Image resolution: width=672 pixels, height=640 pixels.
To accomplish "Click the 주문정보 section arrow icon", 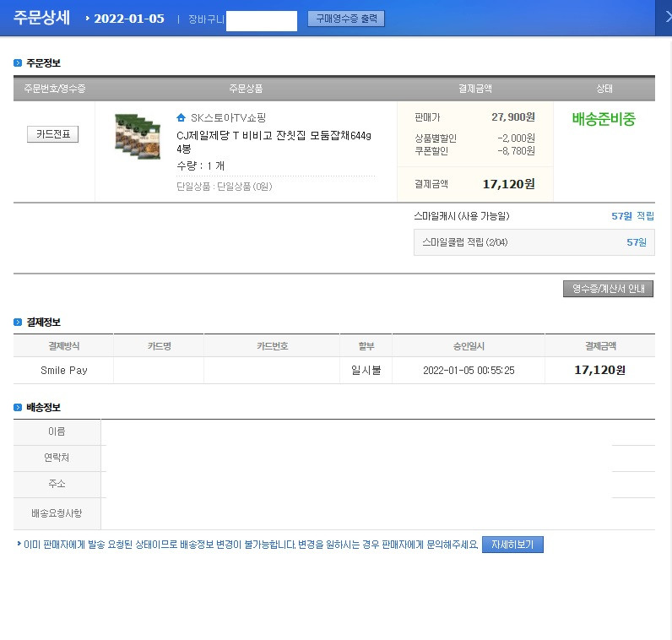I will (18, 63).
